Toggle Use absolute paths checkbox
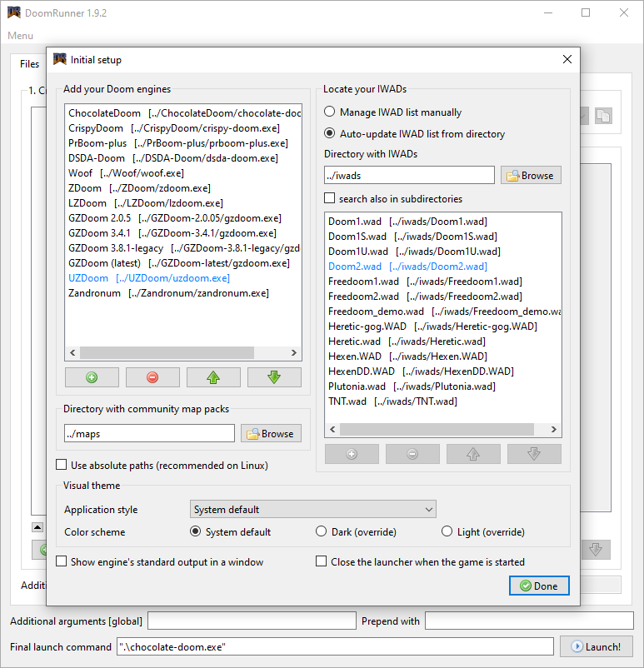 (x=162, y=466)
